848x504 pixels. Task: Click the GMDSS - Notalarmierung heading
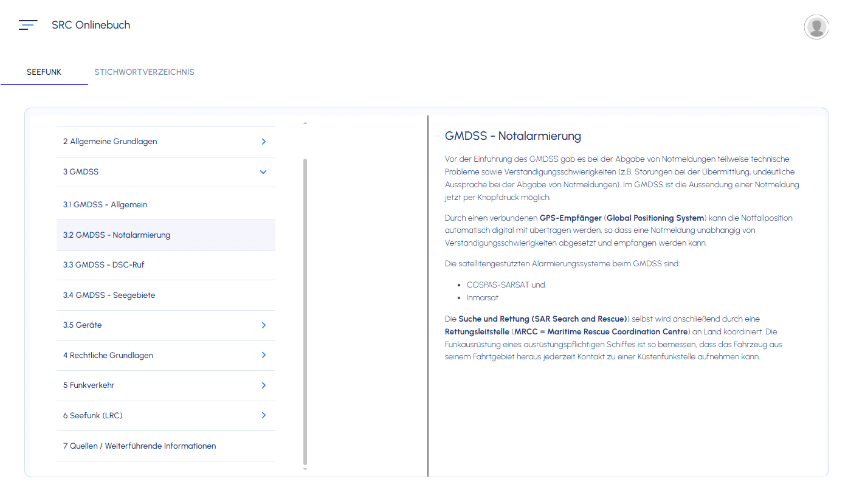point(513,136)
